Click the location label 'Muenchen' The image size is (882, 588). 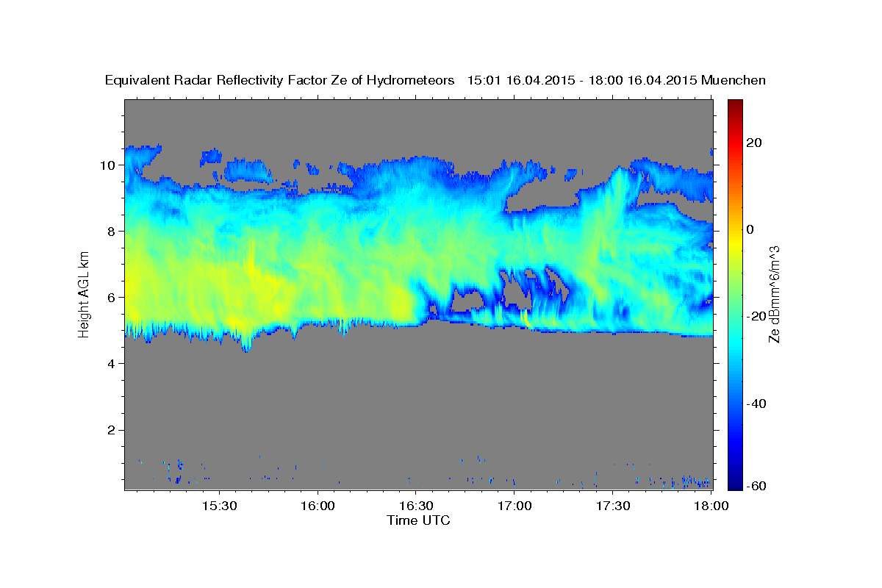[734, 81]
